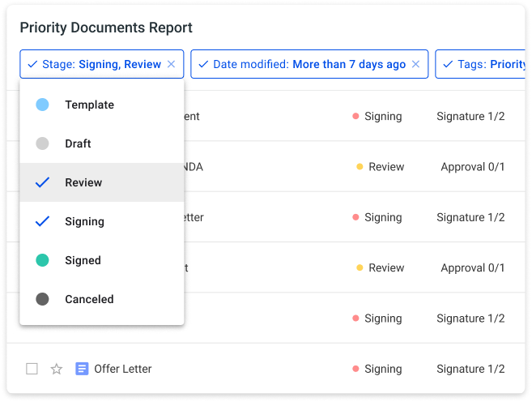Screen dimensions: 532x402
Task: Select Draft in the stage menu
Action: coord(102,143)
